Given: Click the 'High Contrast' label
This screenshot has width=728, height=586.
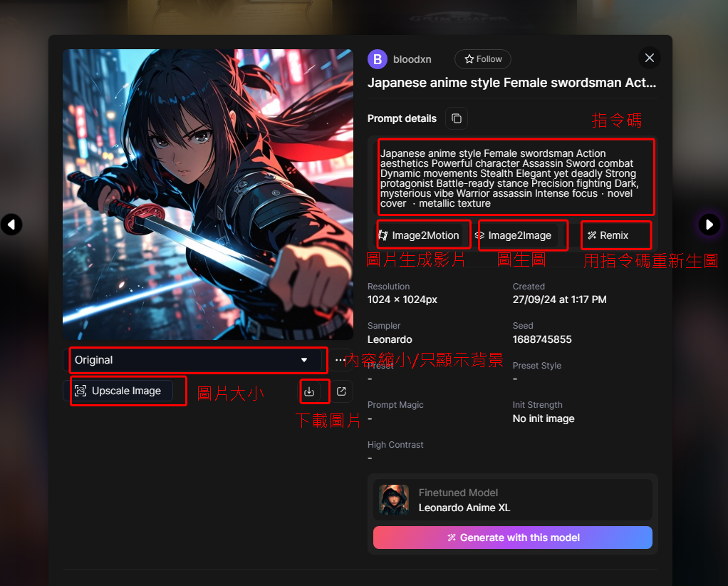Looking at the screenshot, I should click(395, 445).
